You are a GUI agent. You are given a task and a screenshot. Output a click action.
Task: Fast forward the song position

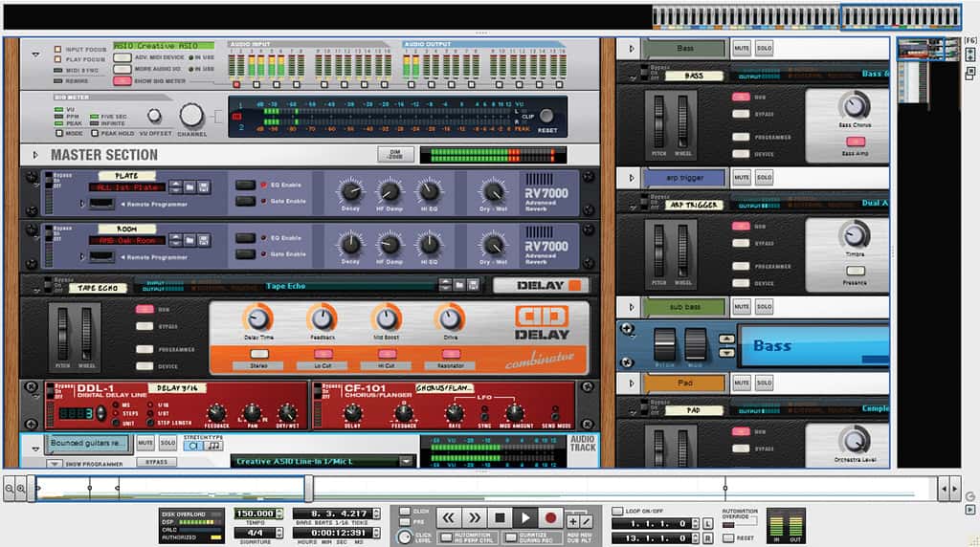point(474,517)
